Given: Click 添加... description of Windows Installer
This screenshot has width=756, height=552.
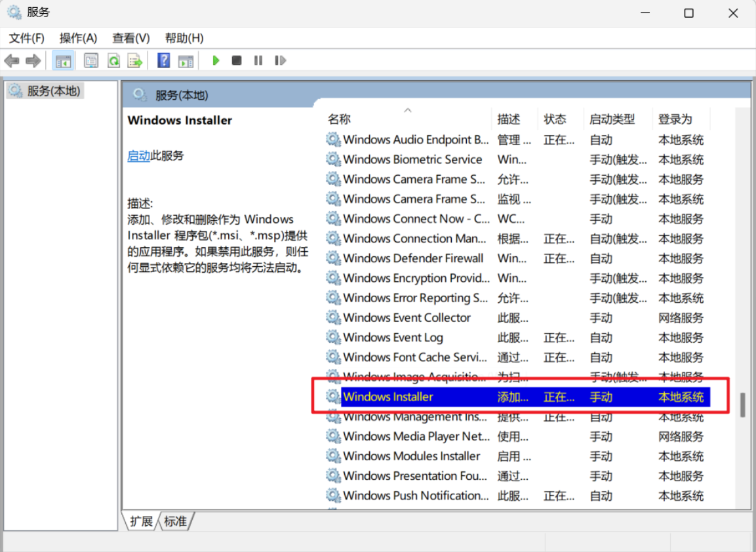Looking at the screenshot, I should 513,396.
